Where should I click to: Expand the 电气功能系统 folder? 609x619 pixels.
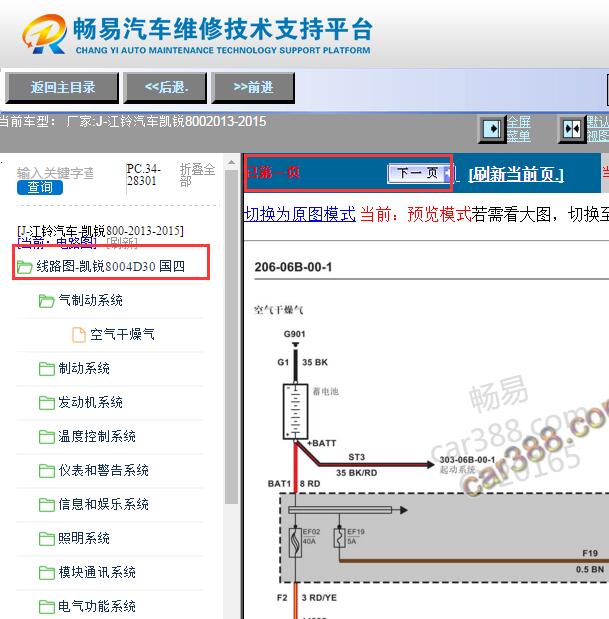[x=97, y=606]
